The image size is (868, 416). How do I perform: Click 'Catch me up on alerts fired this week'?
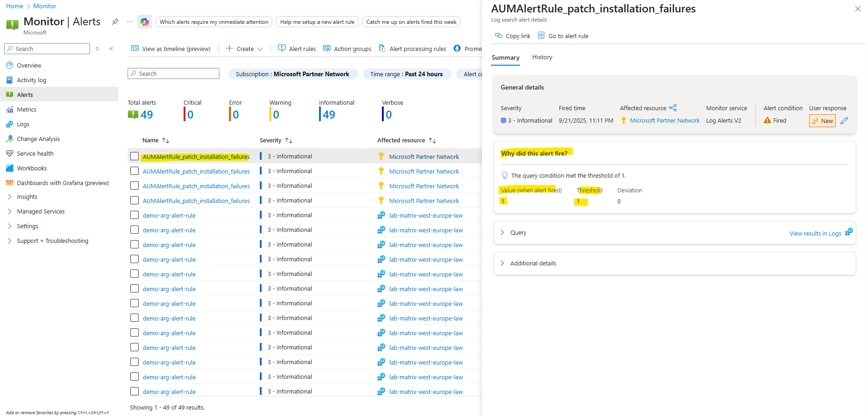click(411, 22)
